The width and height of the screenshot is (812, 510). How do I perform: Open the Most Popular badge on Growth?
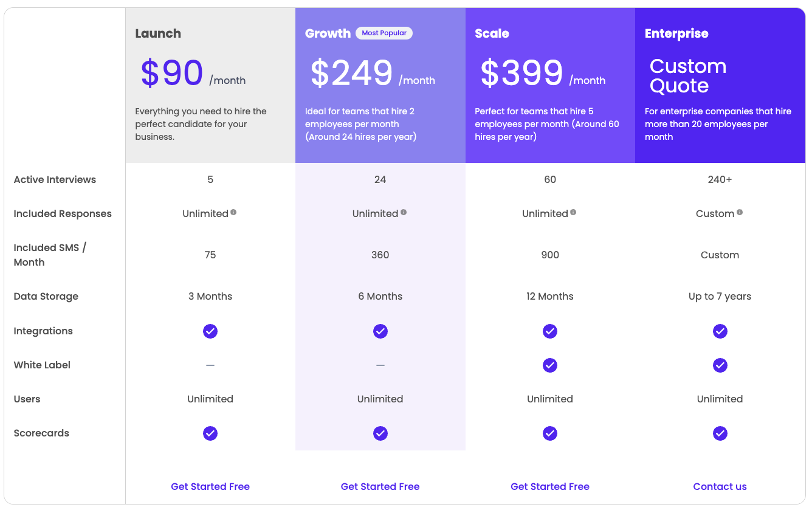click(384, 33)
